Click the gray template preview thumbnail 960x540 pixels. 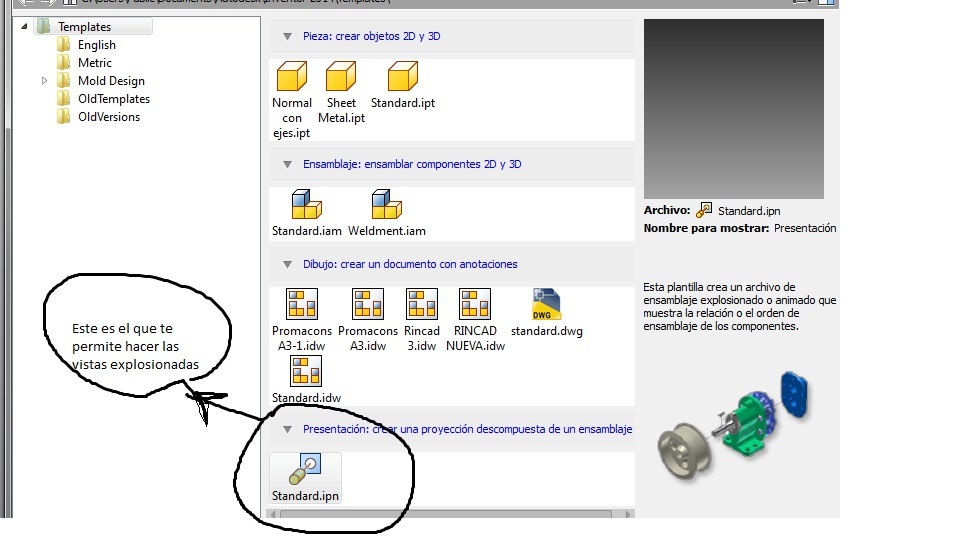(733, 109)
